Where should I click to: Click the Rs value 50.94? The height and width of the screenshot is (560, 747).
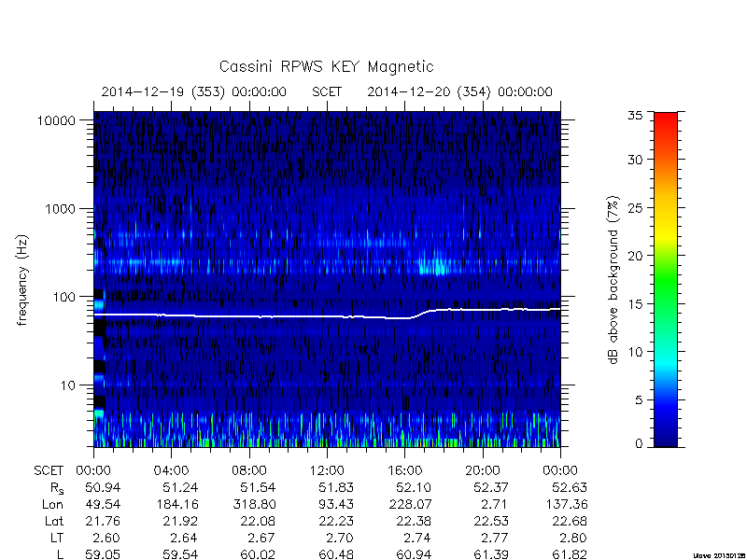pyautogui.click(x=103, y=487)
